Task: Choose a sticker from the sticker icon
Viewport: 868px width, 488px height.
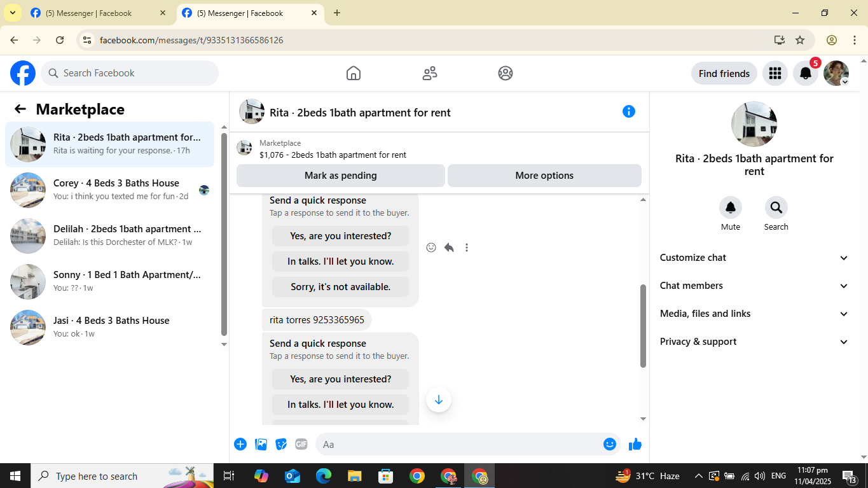Action: pyautogui.click(x=281, y=444)
